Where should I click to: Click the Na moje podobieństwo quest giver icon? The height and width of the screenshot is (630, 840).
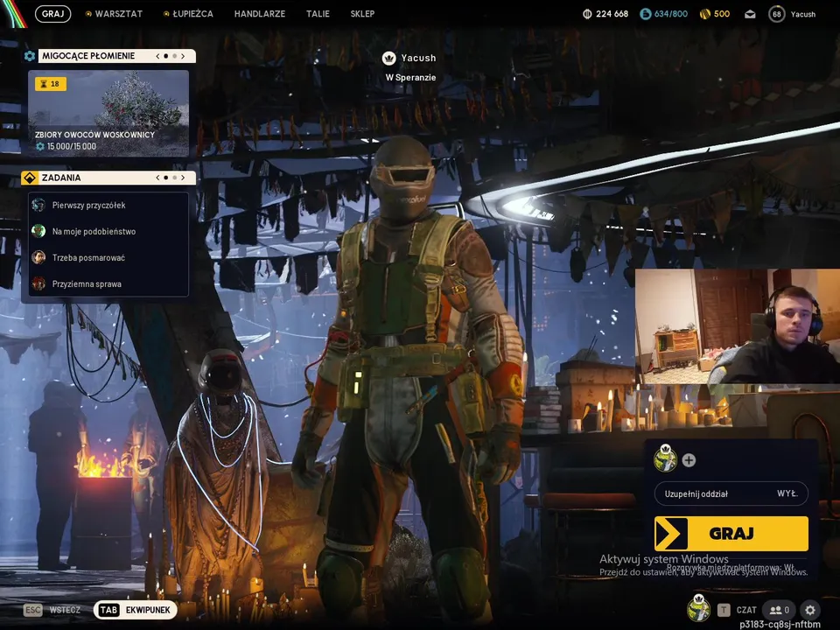[x=38, y=231]
